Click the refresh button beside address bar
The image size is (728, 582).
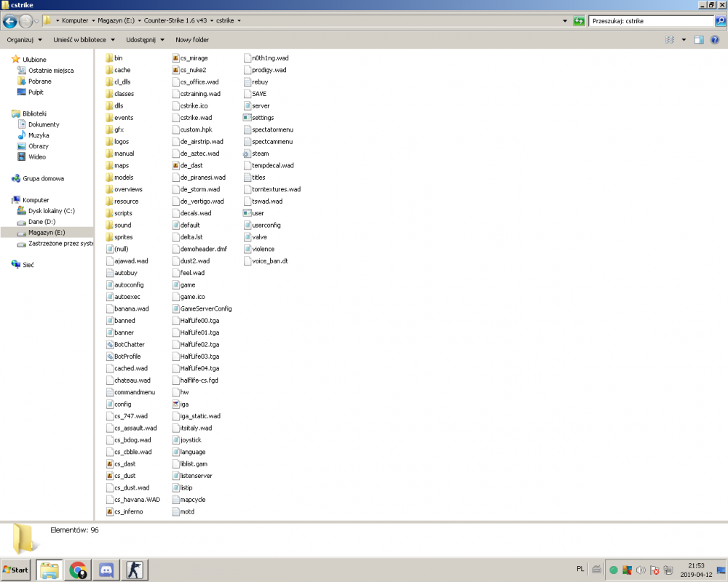click(x=579, y=21)
